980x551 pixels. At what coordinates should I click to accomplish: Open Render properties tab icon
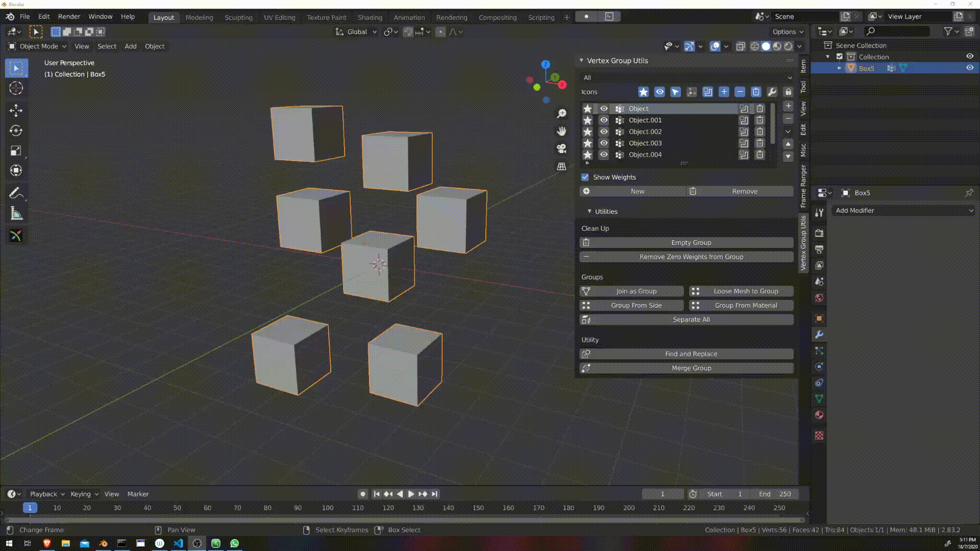pos(819,233)
